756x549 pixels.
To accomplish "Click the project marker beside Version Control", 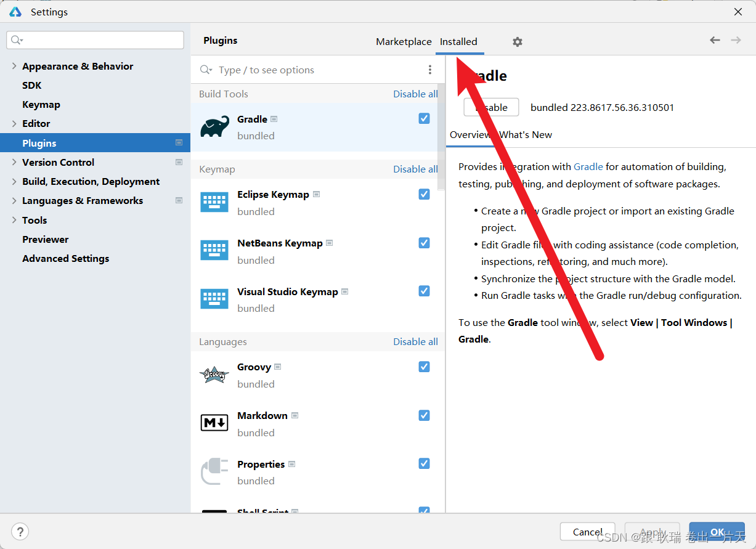I will (179, 162).
